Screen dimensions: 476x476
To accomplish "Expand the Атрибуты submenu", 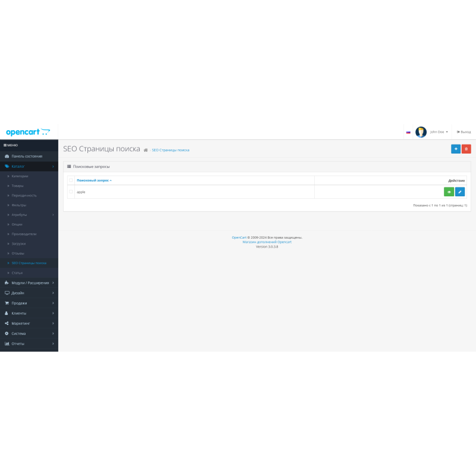I will pos(20,214).
